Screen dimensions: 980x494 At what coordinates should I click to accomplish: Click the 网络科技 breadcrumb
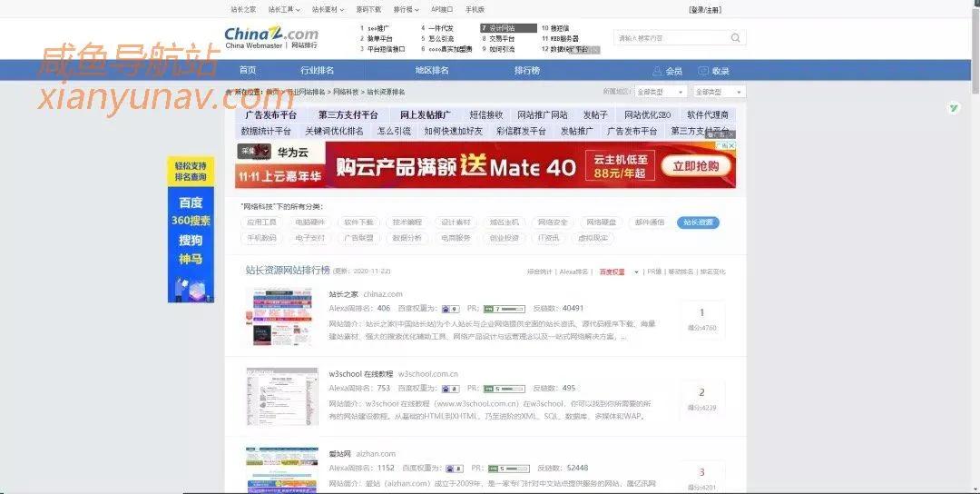pyautogui.click(x=346, y=92)
